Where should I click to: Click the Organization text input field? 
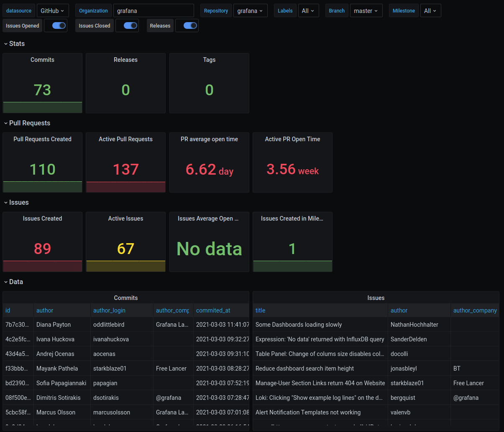pyautogui.click(x=153, y=10)
